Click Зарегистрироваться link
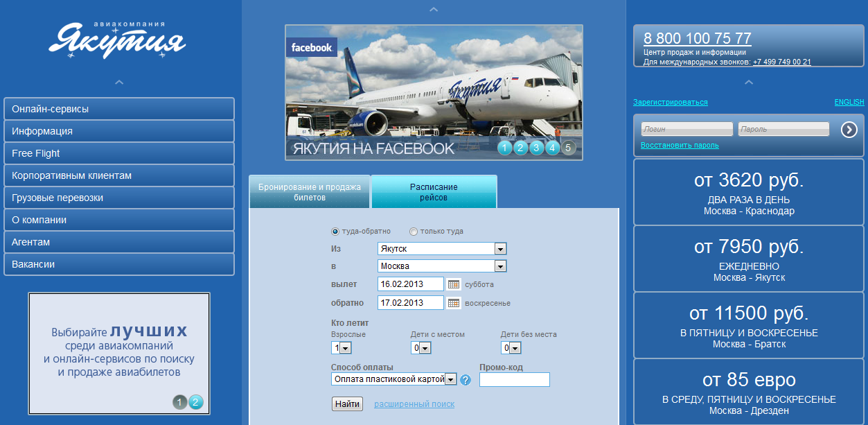868x425 pixels. [671, 102]
